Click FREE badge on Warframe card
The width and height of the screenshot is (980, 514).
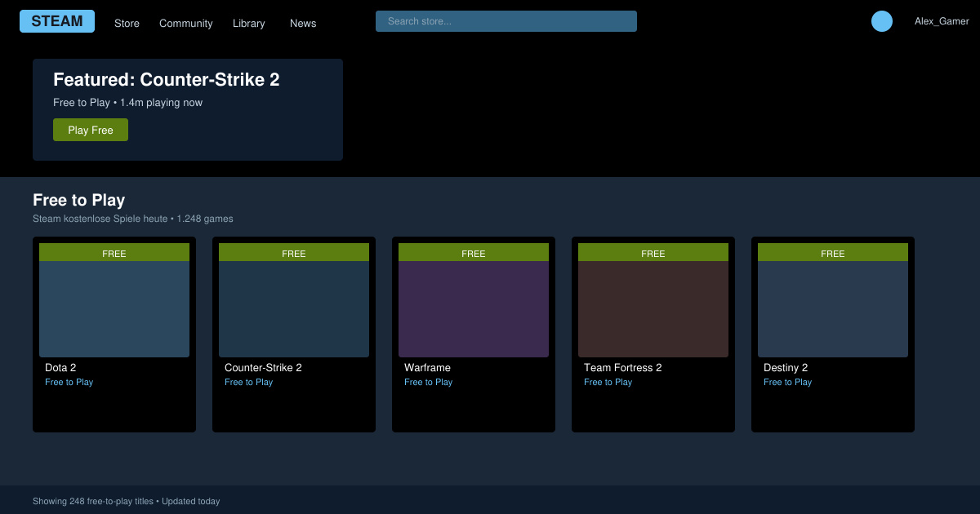pos(474,253)
